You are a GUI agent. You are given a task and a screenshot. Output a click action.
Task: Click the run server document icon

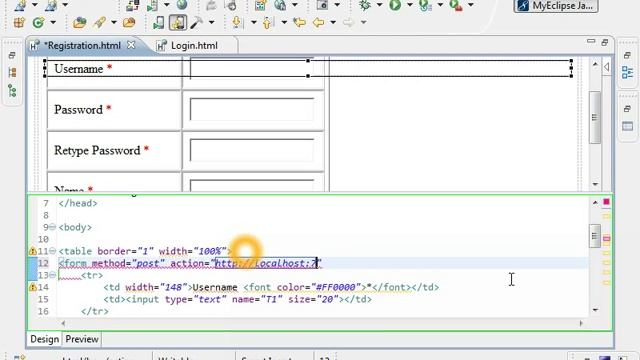[152, 5]
